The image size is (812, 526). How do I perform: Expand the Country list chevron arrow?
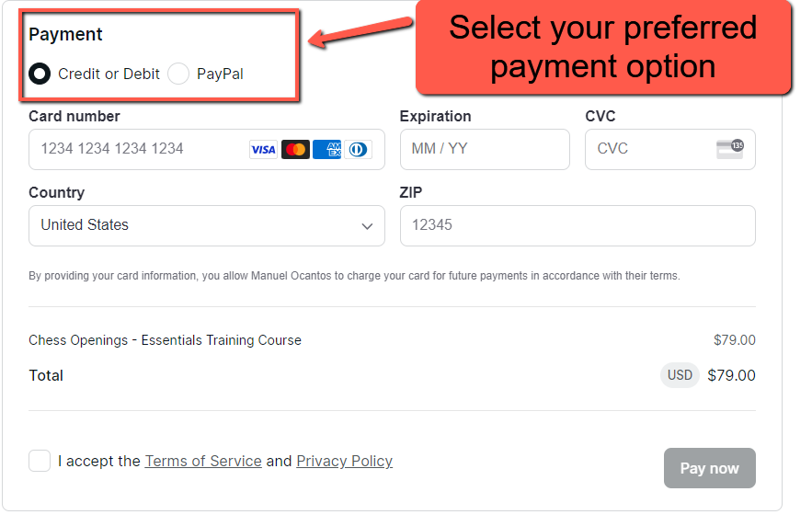[x=367, y=226]
